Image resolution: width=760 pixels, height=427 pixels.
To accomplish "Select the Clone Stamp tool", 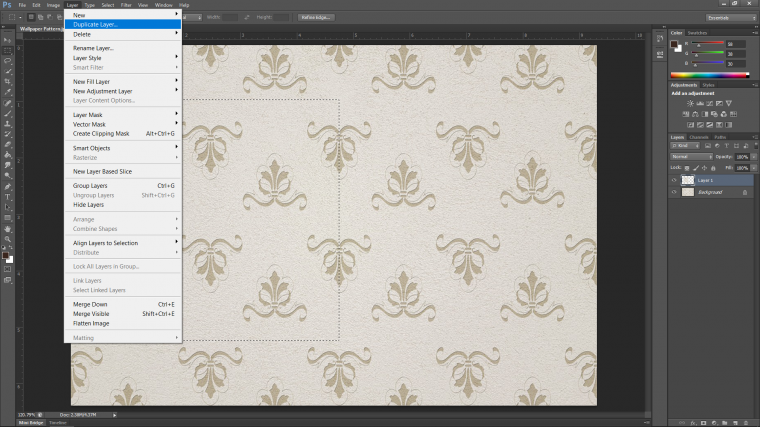I will pos(7,124).
